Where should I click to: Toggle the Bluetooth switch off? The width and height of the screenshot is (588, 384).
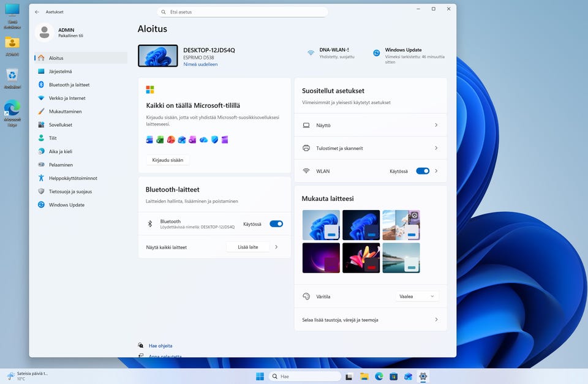point(276,224)
